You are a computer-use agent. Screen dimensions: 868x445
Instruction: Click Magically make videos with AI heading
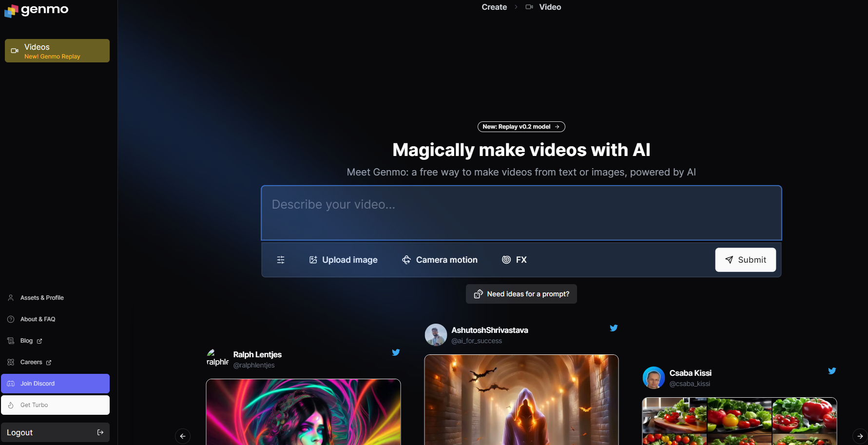521,150
